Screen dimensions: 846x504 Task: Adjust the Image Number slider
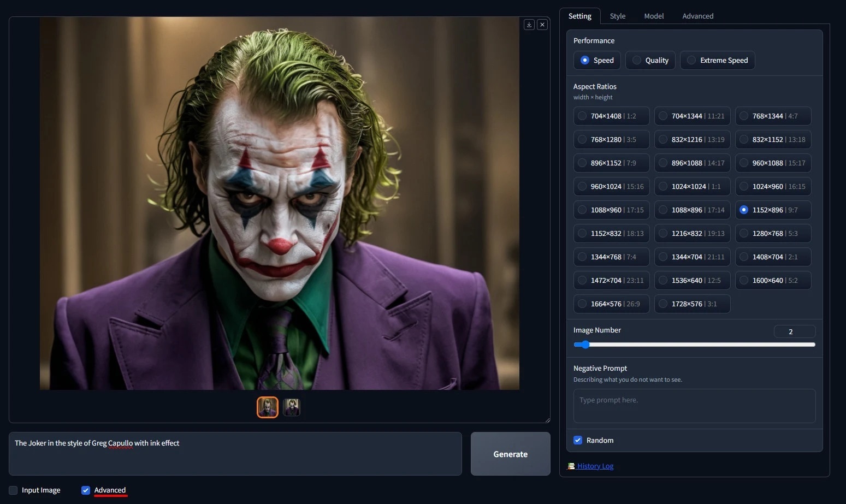[585, 345]
